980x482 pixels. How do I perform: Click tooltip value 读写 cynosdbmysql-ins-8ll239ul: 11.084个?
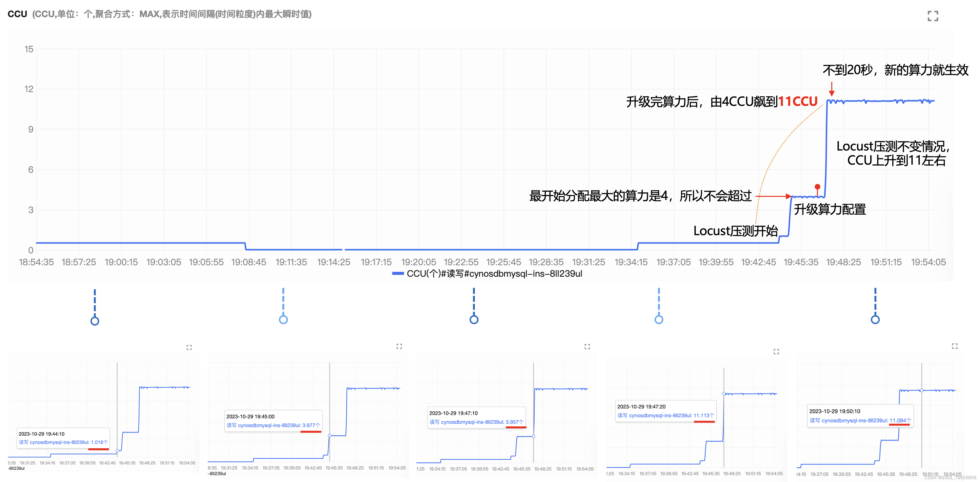click(861, 420)
